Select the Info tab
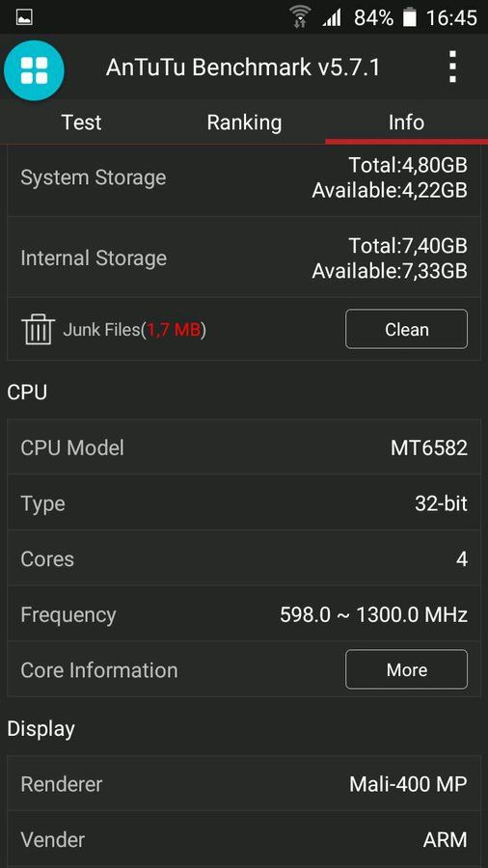Image resolution: width=488 pixels, height=868 pixels. [407, 122]
